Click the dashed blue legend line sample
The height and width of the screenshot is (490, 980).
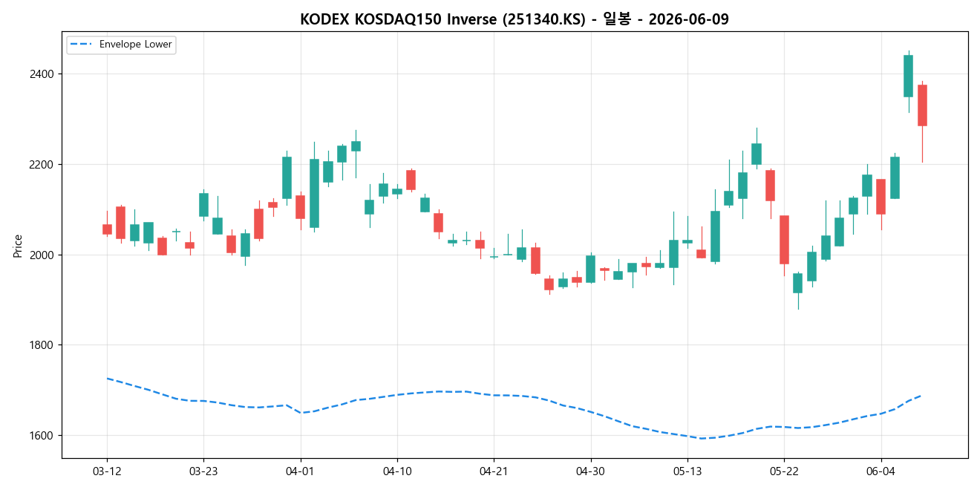click(82, 45)
